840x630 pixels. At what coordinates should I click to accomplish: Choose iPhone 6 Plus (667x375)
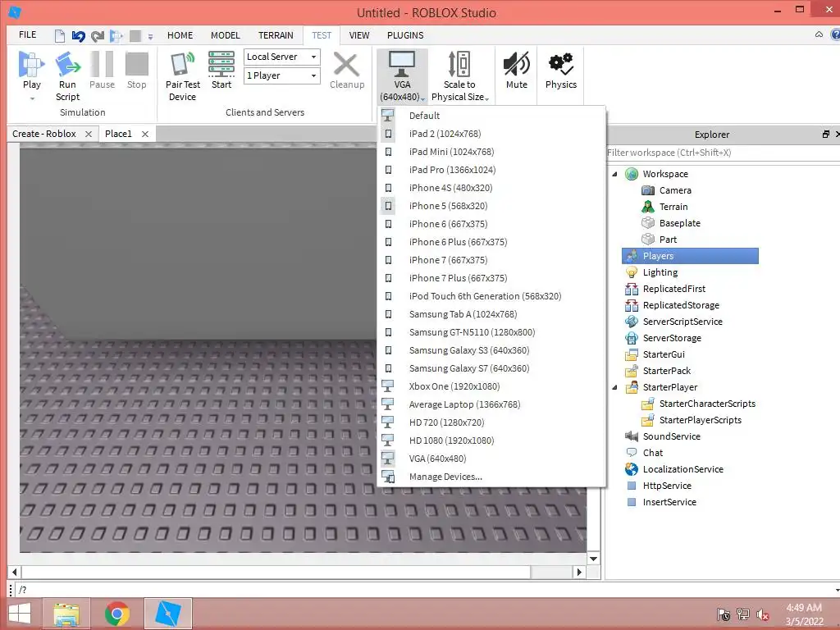pyautogui.click(x=491, y=242)
